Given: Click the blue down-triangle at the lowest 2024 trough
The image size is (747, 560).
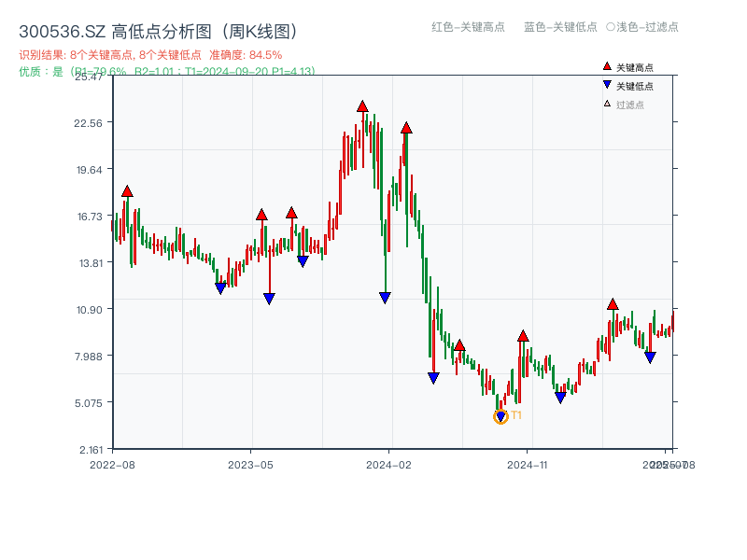Looking at the screenshot, I should coord(500,415).
